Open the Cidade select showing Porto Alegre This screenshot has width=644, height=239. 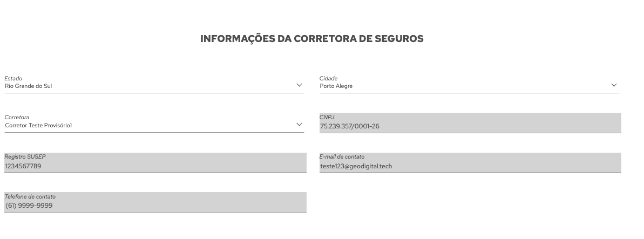tap(469, 84)
